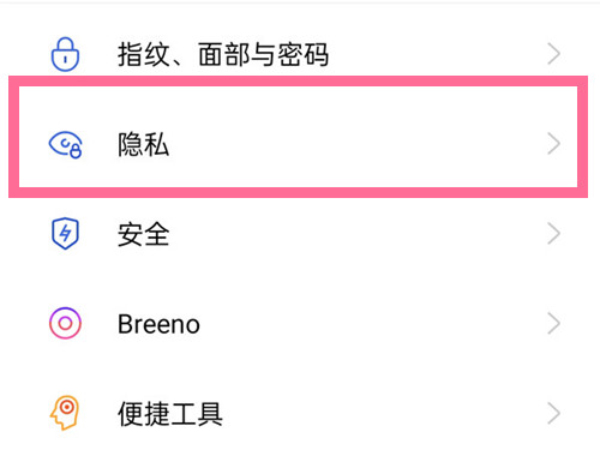Click the head-shaped Convenience Tools icon
Image resolution: width=600 pixels, height=450 pixels.
[65, 413]
